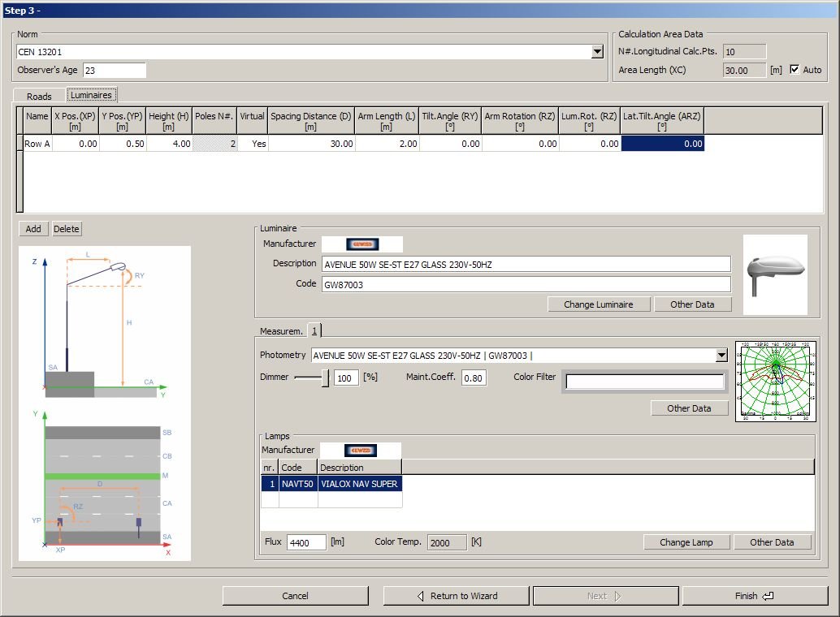Click Return to Wizard button
This screenshot has height=617, width=840.
click(457, 596)
